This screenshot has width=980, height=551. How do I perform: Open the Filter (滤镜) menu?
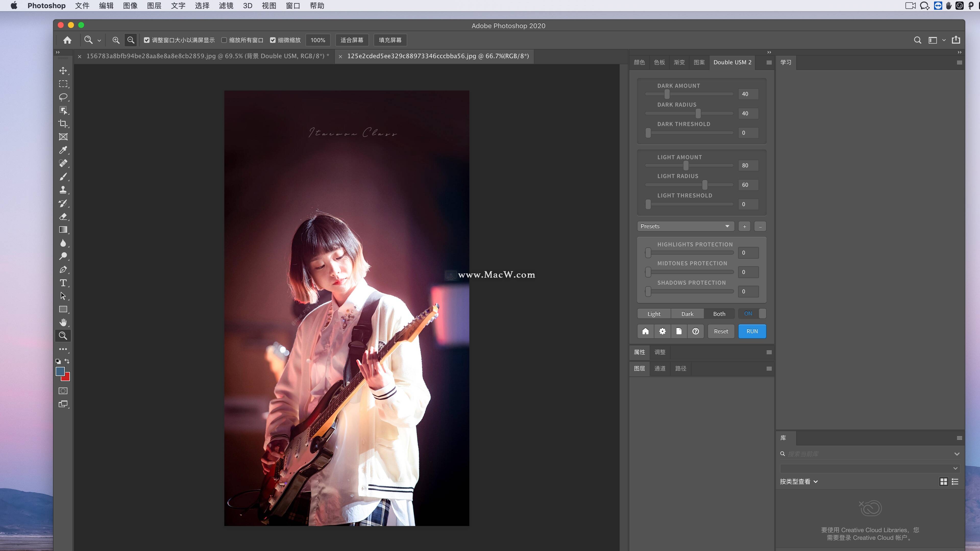coord(226,6)
